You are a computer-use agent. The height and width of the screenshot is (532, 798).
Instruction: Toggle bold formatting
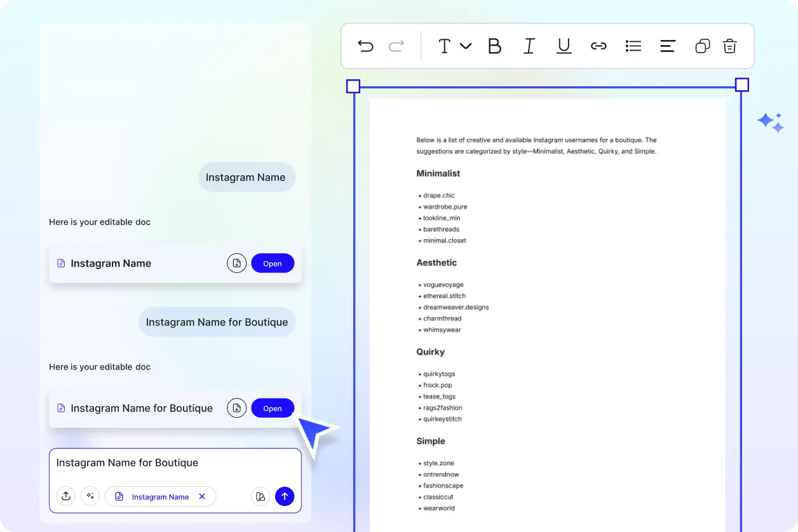[494, 46]
